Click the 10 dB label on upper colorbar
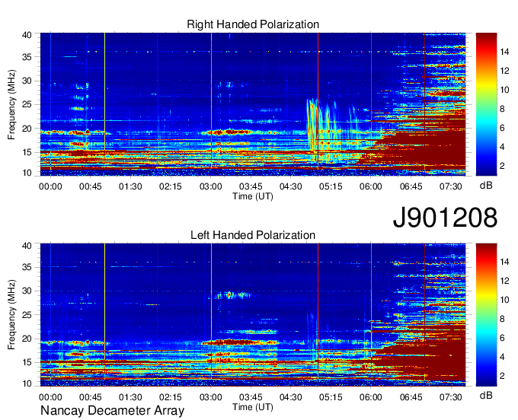The image size is (518, 420). pos(504,90)
